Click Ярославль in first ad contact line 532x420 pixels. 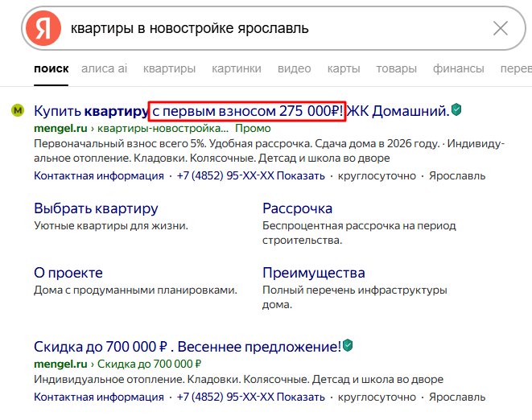[457, 175]
